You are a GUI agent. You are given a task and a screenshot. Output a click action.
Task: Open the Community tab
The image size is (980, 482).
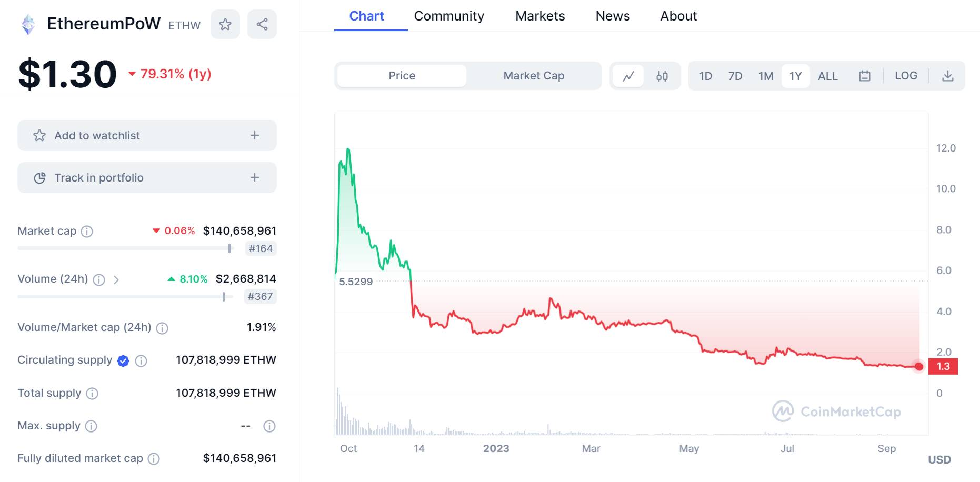(x=449, y=16)
